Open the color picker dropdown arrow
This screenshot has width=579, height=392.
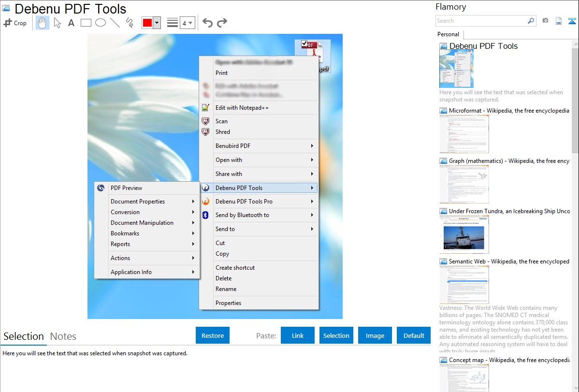(x=157, y=23)
